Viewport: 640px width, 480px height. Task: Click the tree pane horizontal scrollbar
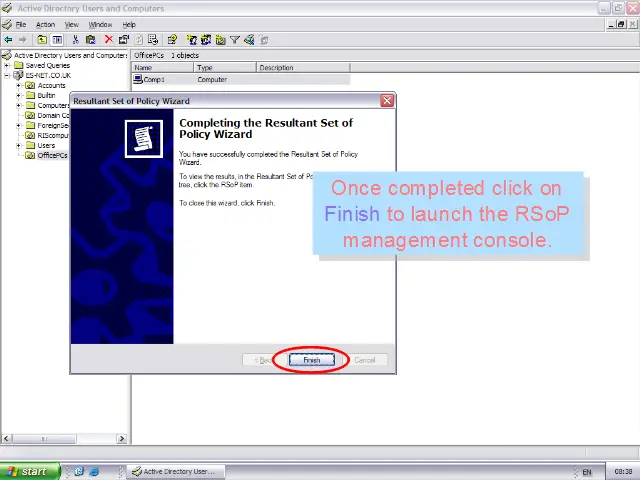(65, 438)
